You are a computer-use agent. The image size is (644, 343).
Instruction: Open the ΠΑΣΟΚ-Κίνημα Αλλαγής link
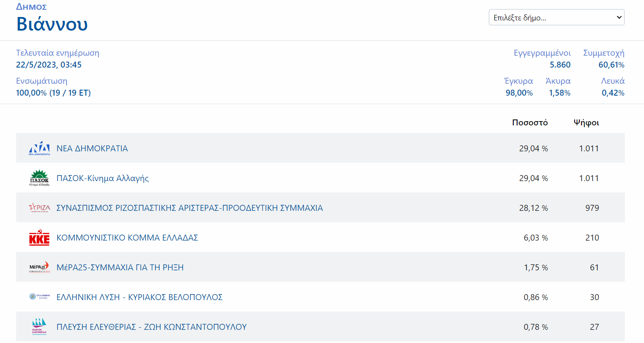coord(103,178)
